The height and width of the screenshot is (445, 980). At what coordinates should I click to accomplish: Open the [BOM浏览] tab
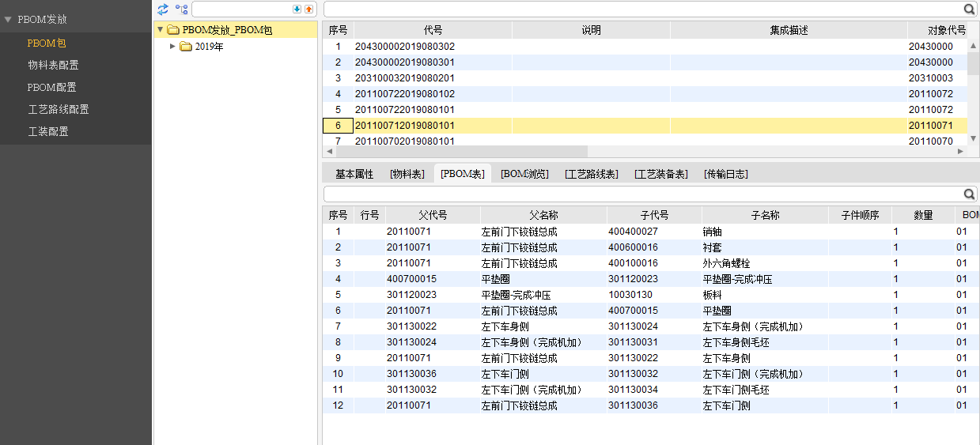[x=524, y=174]
